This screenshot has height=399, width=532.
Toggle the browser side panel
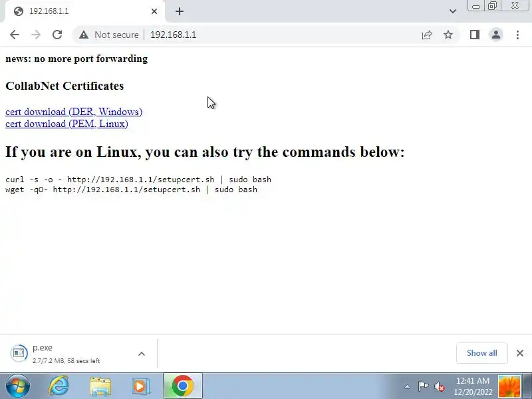(x=475, y=35)
